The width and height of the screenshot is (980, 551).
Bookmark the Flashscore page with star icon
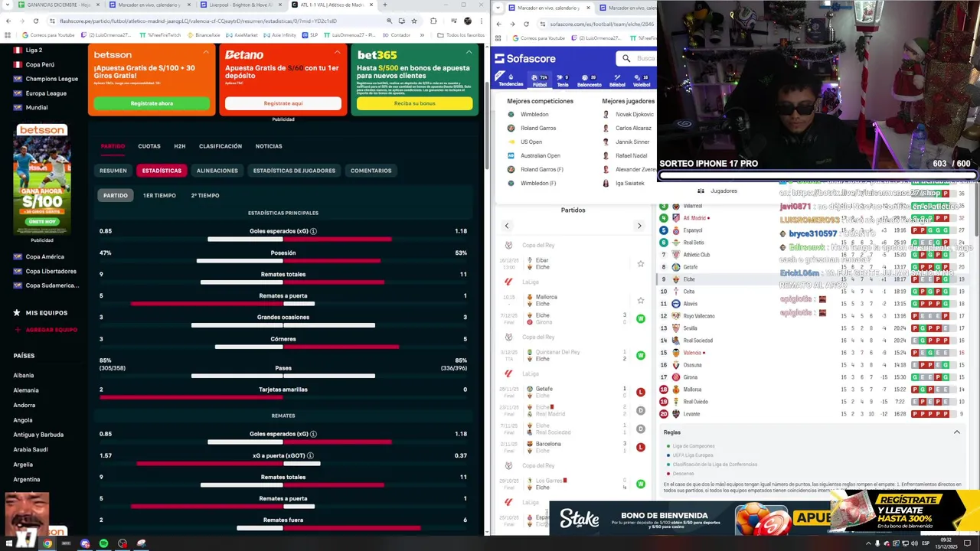414,21
